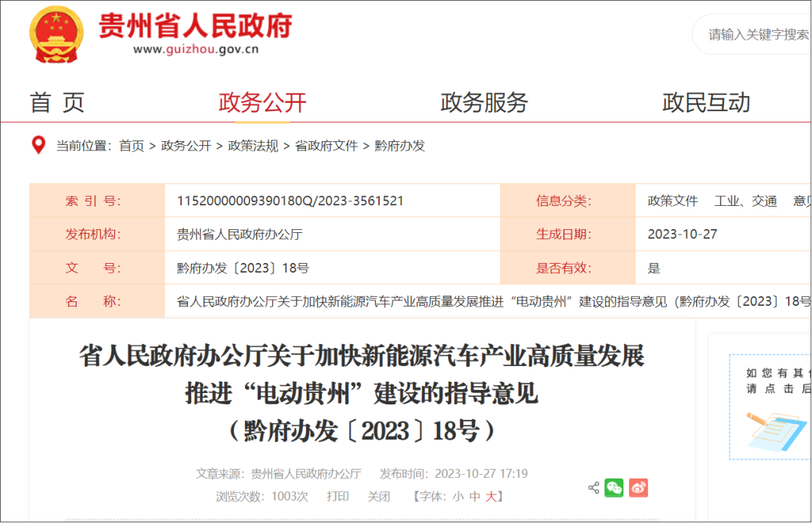The image size is (812, 523).
Task: Click 关闭 to close the page
Action: click(379, 497)
